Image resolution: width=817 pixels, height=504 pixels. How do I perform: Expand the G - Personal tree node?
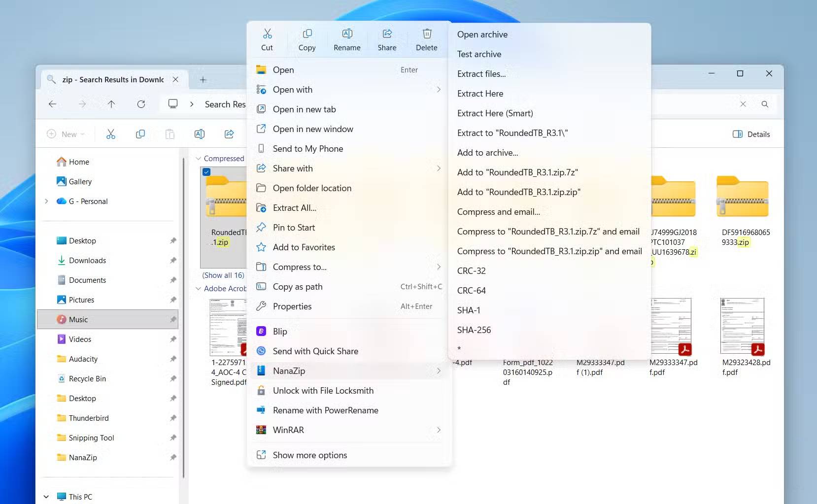click(46, 201)
